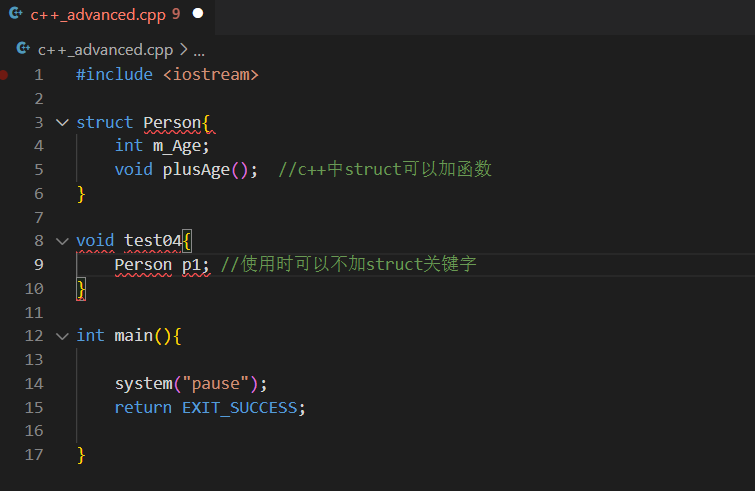The image size is (755, 491).
Task: Click the unsaved-changes dot on the tab
Action: tap(197, 14)
